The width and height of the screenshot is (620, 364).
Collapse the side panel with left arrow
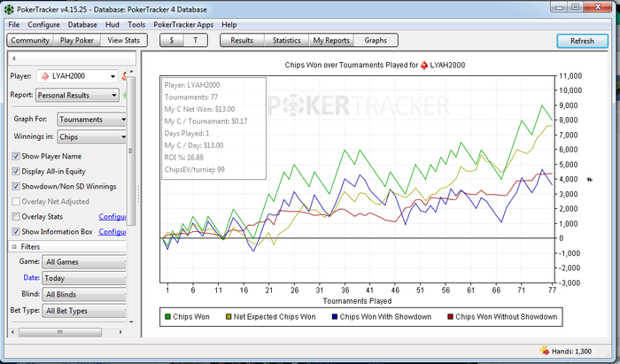point(14,58)
